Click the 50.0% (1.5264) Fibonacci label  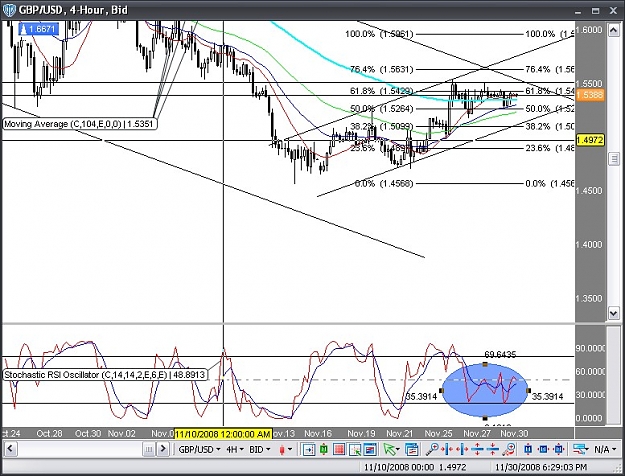(381, 108)
